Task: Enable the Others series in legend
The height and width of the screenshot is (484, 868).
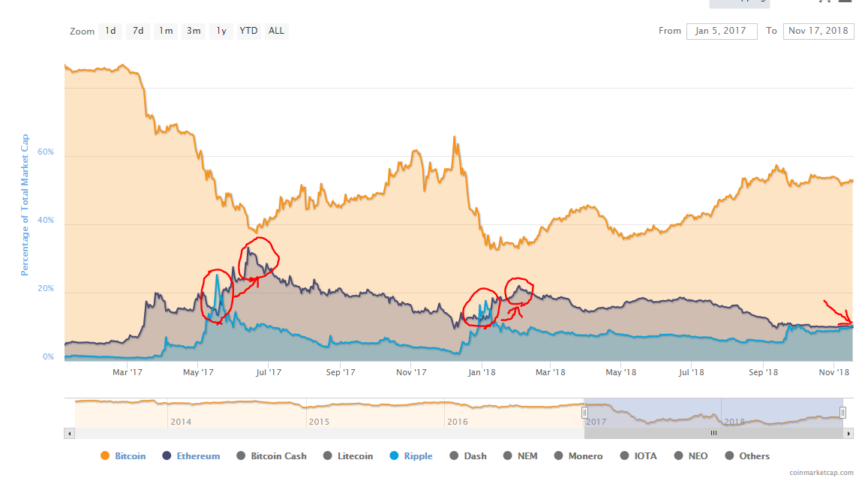Action: (x=747, y=455)
